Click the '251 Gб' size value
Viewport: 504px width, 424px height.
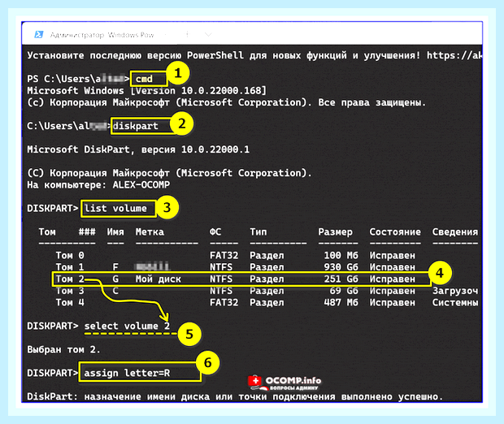(x=341, y=279)
